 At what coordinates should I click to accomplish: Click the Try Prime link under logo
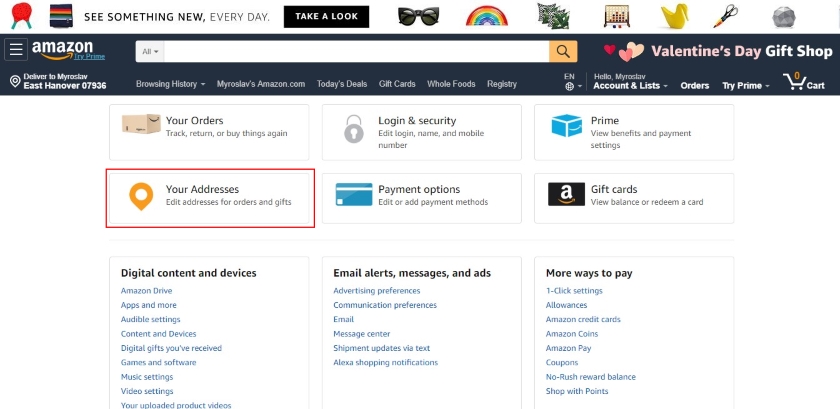89,56
